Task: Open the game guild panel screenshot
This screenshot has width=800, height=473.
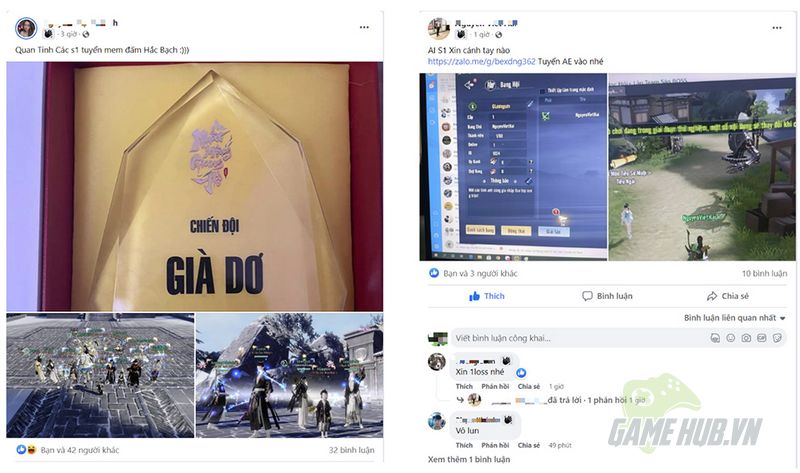Action: [513, 167]
